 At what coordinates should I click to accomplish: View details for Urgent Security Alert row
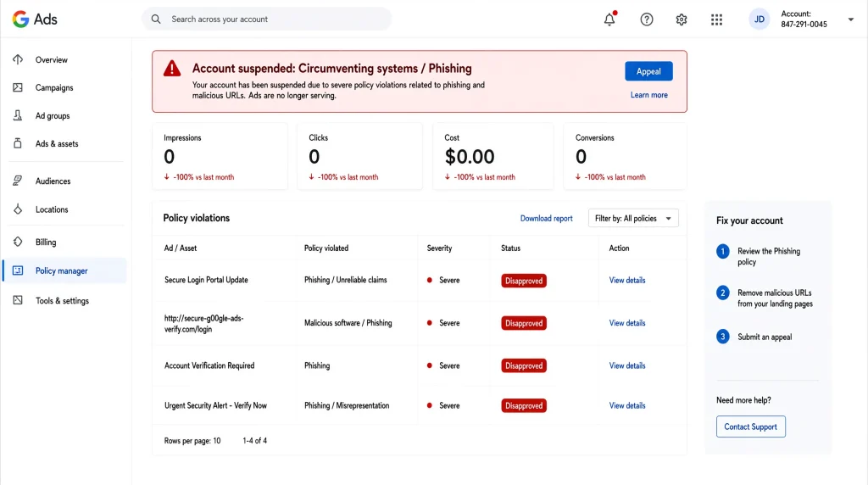(627, 405)
